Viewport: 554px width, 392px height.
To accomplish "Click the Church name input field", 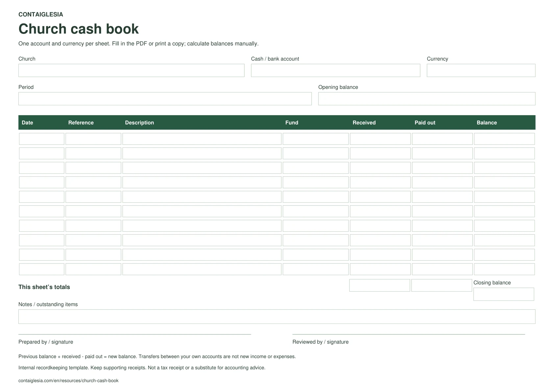I will (x=131, y=70).
